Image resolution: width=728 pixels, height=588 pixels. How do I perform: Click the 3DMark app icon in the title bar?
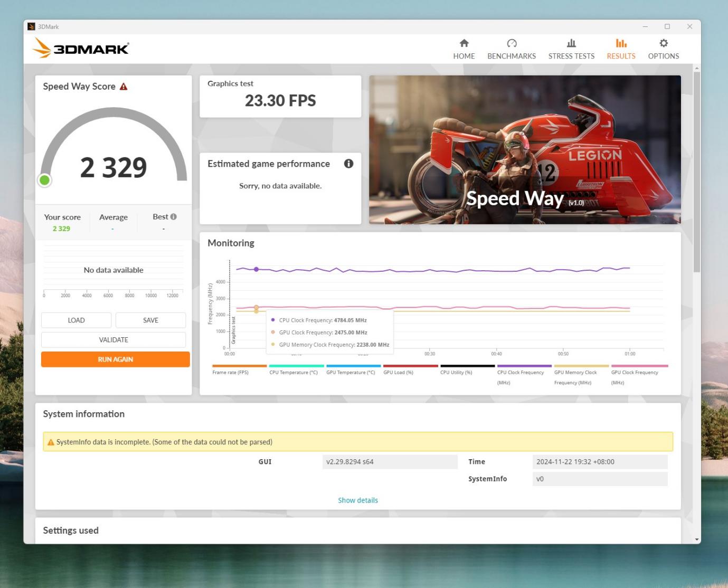(31, 26)
